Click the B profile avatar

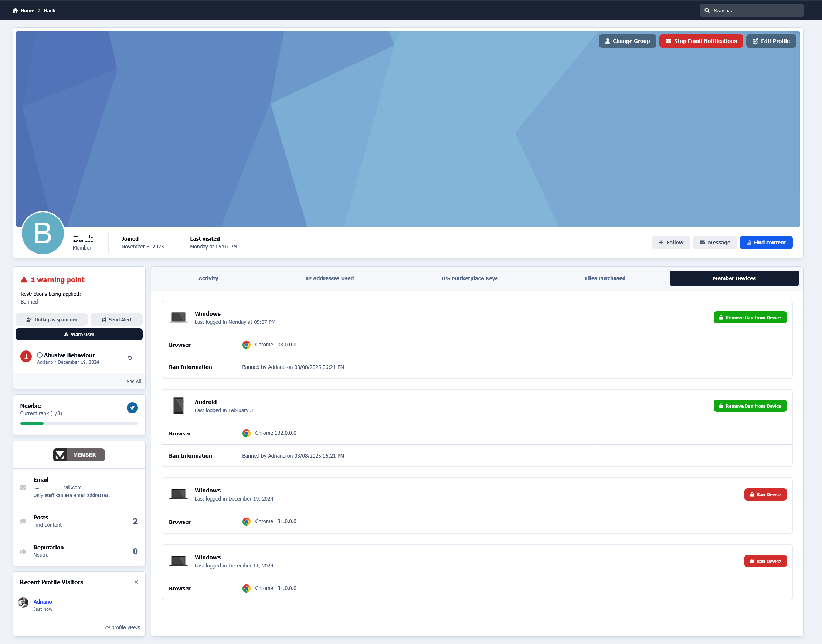[43, 233]
